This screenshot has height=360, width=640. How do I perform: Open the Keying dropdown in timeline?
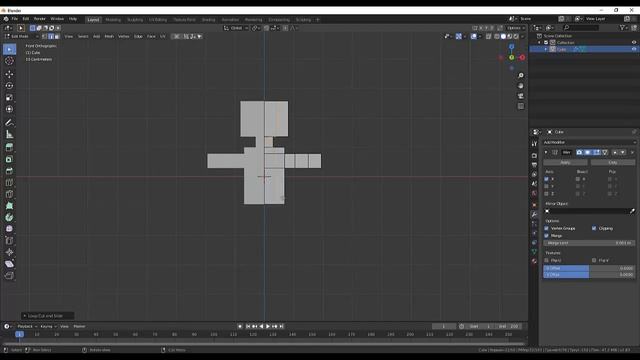pos(48,327)
